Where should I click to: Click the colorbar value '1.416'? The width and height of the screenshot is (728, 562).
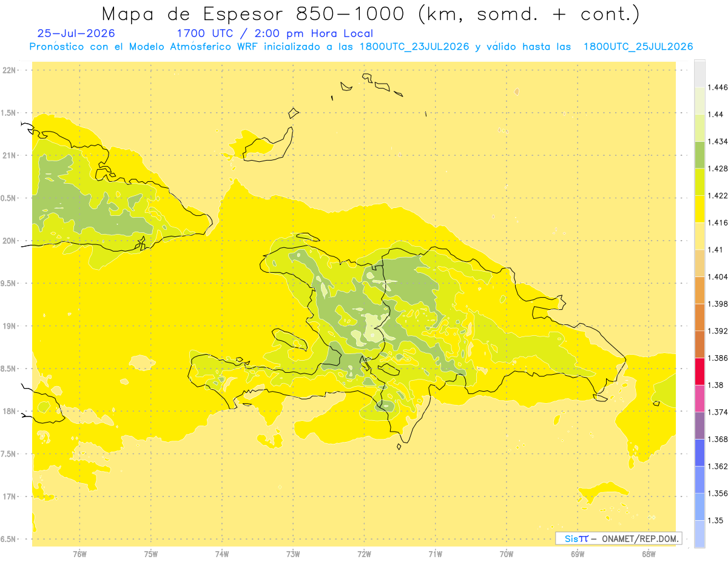pos(719,222)
